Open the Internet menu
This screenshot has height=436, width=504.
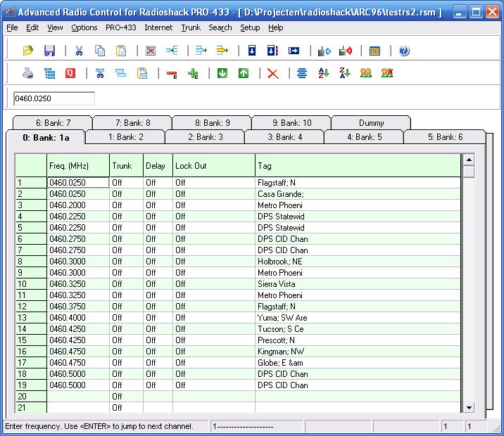tap(158, 27)
